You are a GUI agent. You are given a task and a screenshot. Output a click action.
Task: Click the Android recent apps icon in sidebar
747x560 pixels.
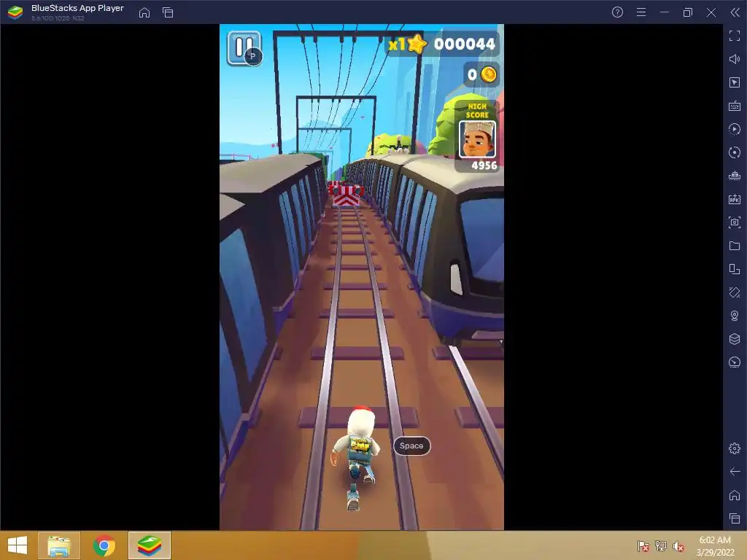(735, 518)
